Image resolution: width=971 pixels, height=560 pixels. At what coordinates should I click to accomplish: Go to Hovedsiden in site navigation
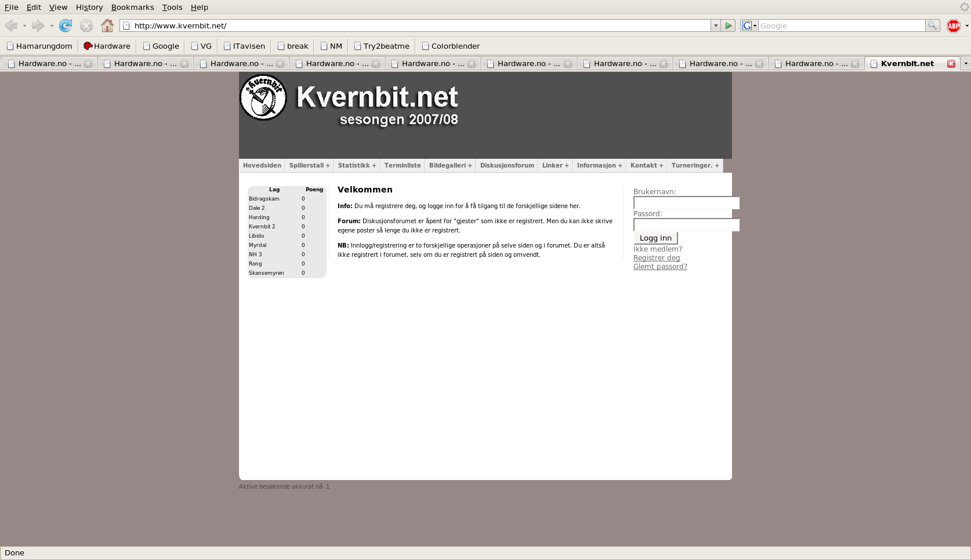262,166
